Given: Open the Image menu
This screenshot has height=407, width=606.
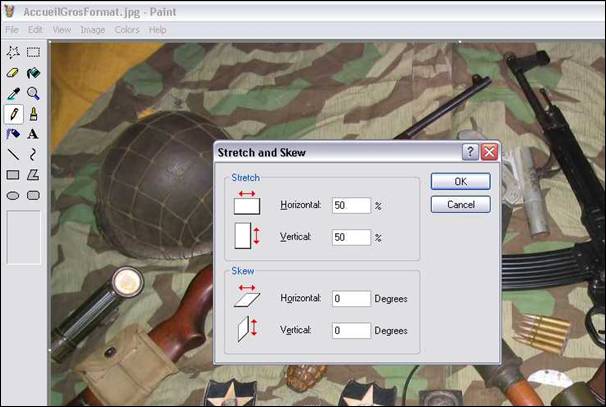Looking at the screenshot, I should coord(93,30).
